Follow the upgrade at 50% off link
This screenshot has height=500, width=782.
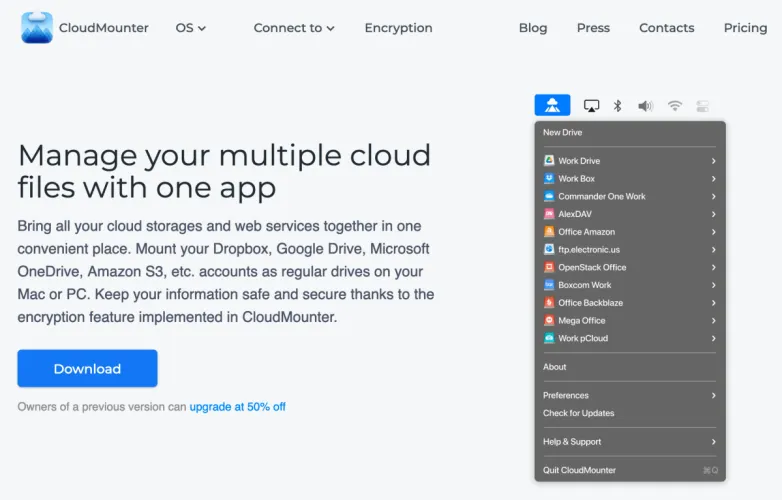[x=237, y=407]
